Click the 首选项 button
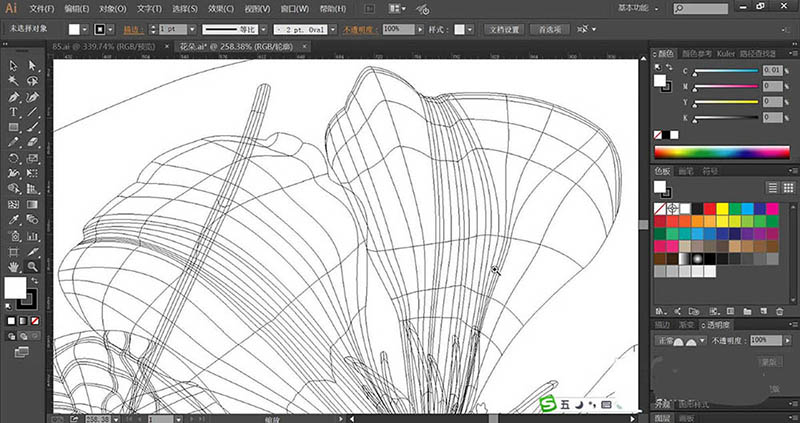The height and width of the screenshot is (423, 800). click(x=550, y=30)
